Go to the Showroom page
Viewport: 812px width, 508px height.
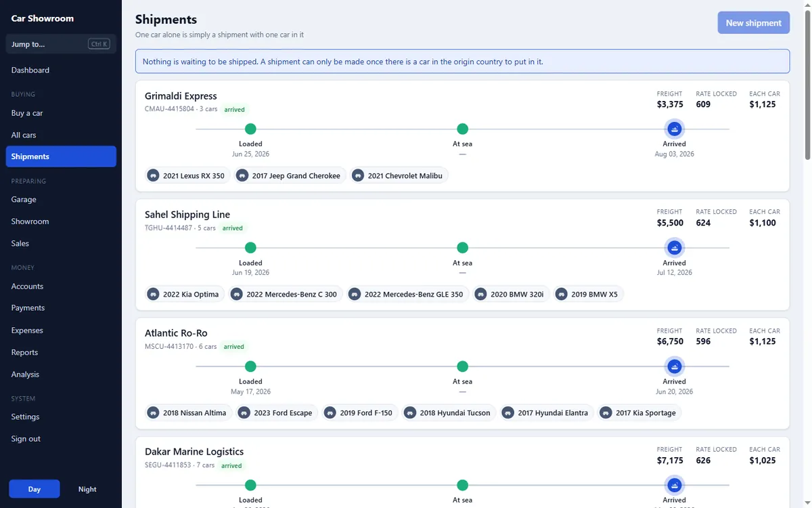(61, 221)
